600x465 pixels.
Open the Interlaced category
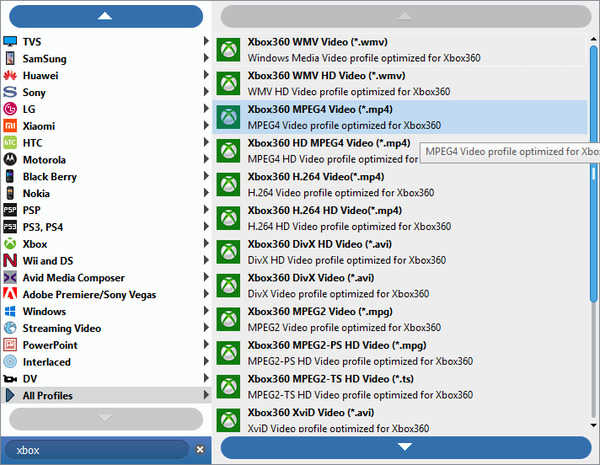(x=106, y=361)
